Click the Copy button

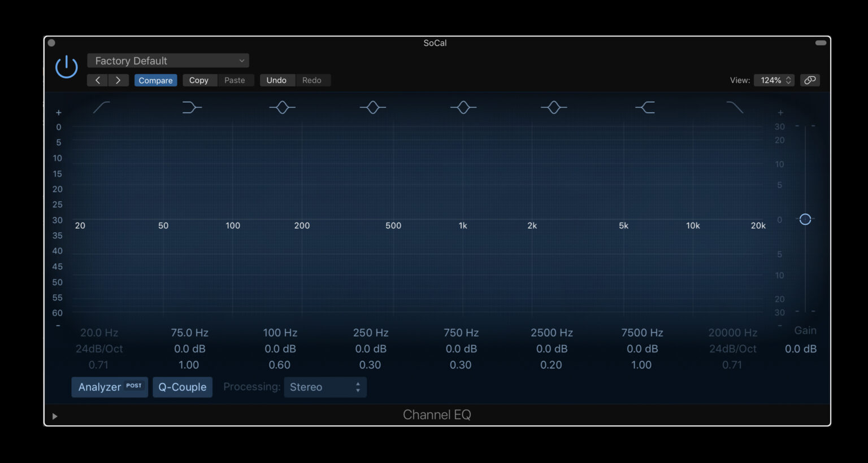coord(199,80)
